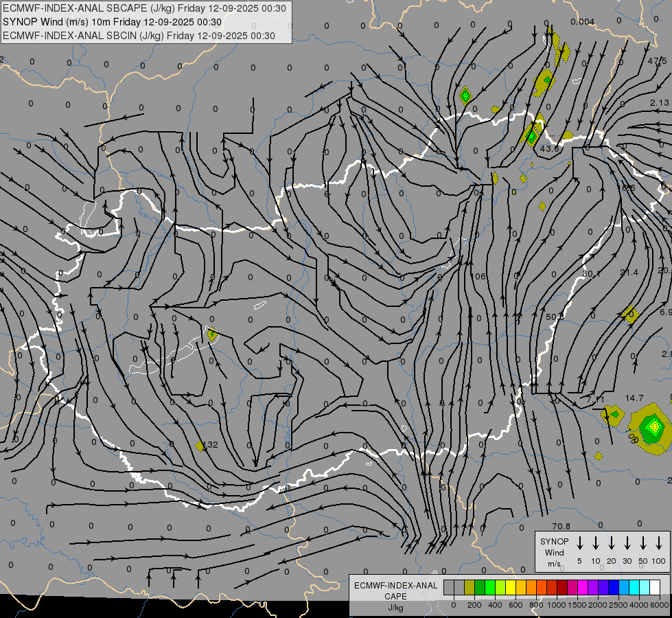Click the 5 m/s wind arrow in legend

click(x=579, y=542)
